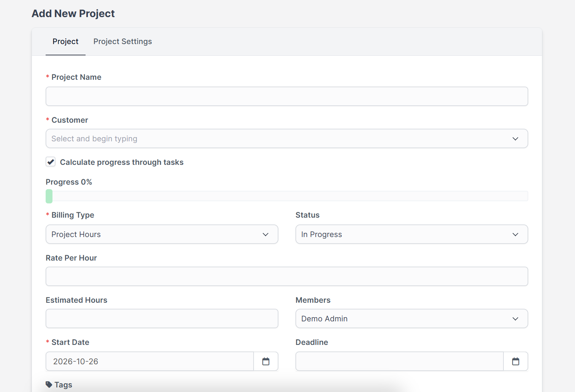The height and width of the screenshot is (392, 575).
Task: Open the Deadline calendar picker icon
Action: click(x=516, y=361)
